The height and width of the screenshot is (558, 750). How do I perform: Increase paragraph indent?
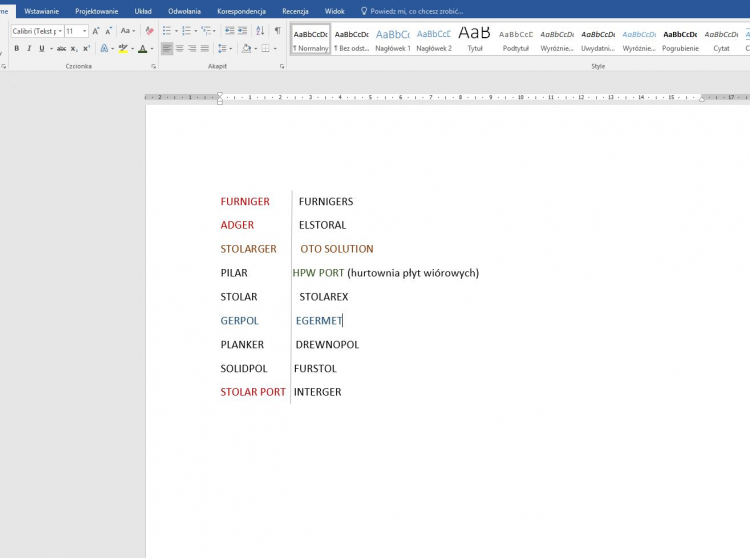[x=243, y=31]
